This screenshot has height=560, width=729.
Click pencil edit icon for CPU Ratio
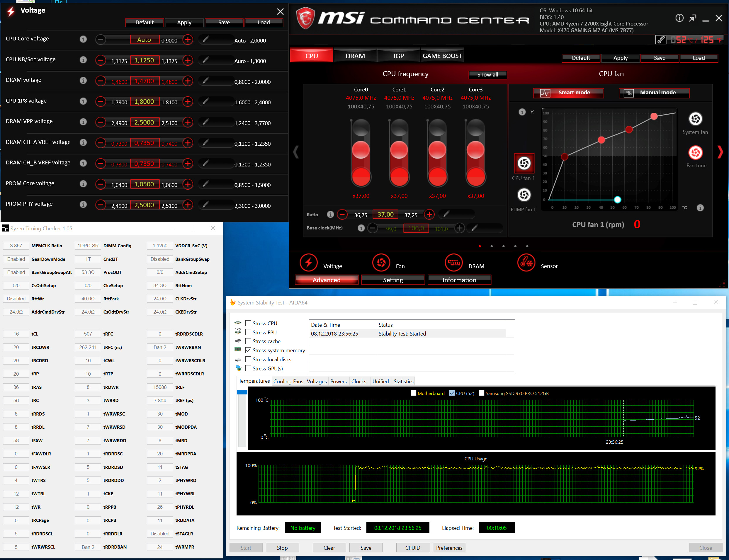tap(446, 214)
